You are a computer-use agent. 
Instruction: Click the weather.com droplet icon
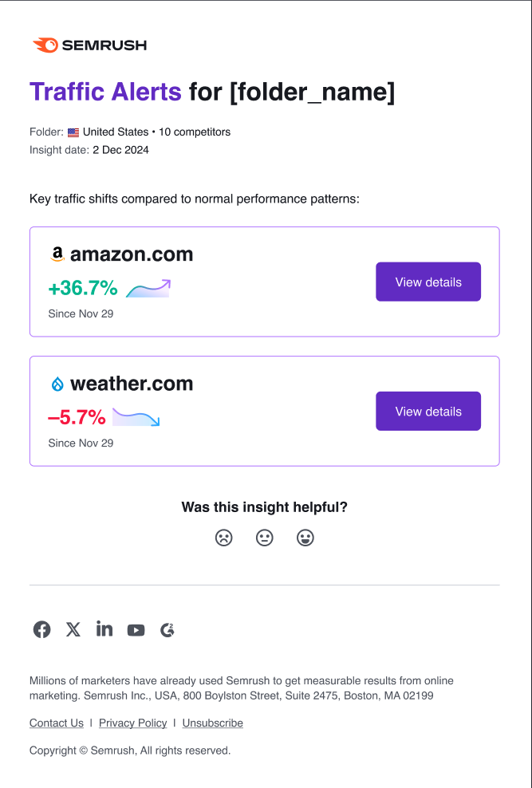[x=56, y=383]
